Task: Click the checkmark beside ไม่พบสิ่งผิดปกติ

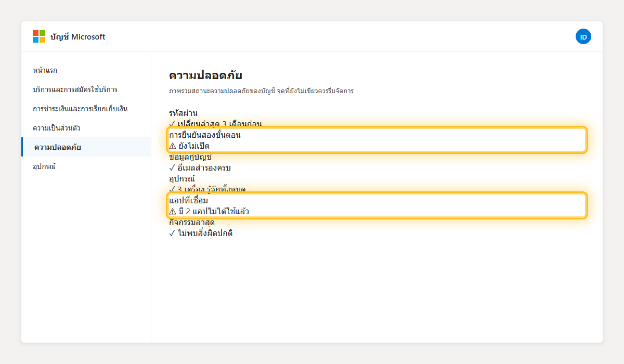Action: pyautogui.click(x=172, y=233)
